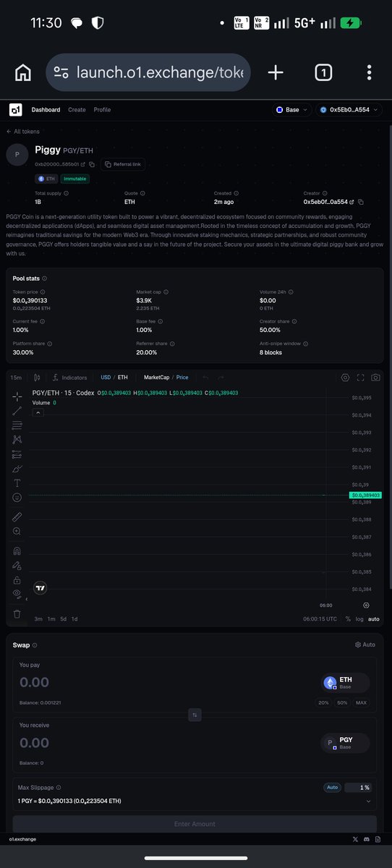
Task: Toggle auto scale on chart
Action: 374,619
